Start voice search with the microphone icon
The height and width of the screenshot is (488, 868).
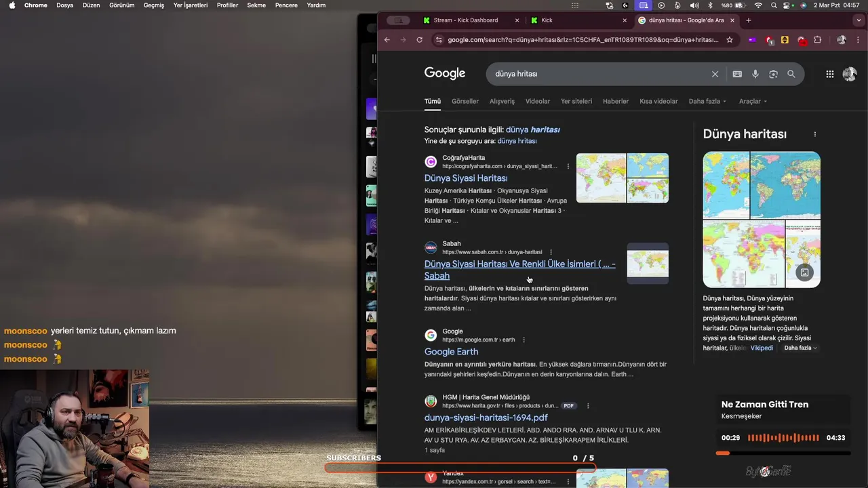click(x=755, y=74)
